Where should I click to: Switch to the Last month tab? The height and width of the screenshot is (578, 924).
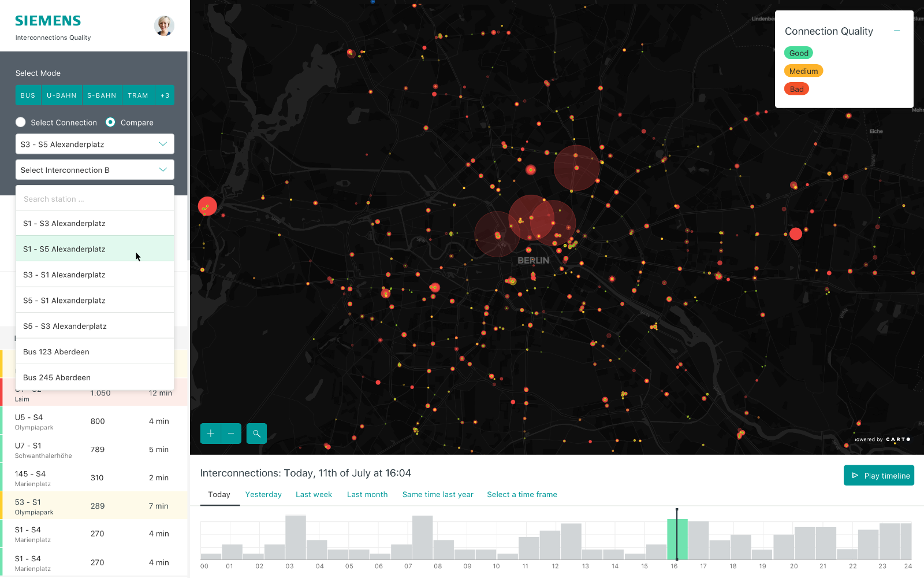pos(367,495)
